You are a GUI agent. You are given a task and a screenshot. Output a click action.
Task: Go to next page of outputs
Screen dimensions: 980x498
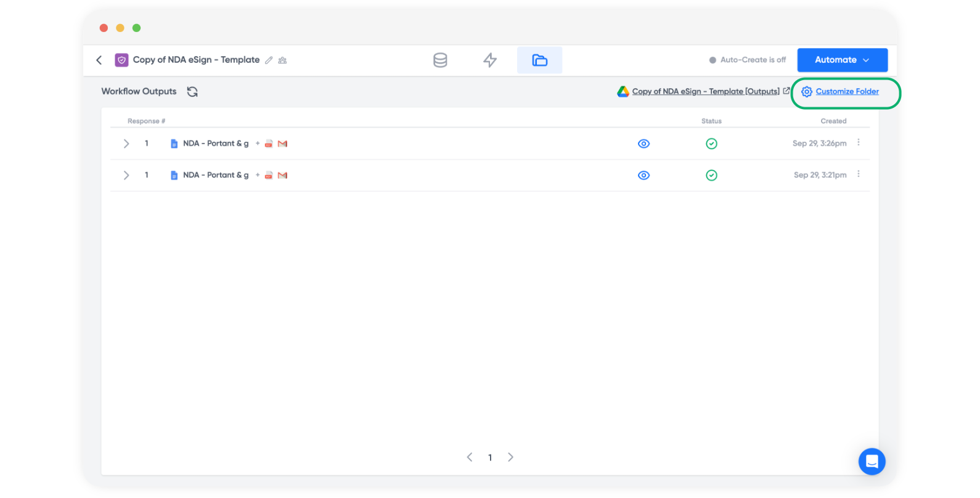[x=510, y=457]
